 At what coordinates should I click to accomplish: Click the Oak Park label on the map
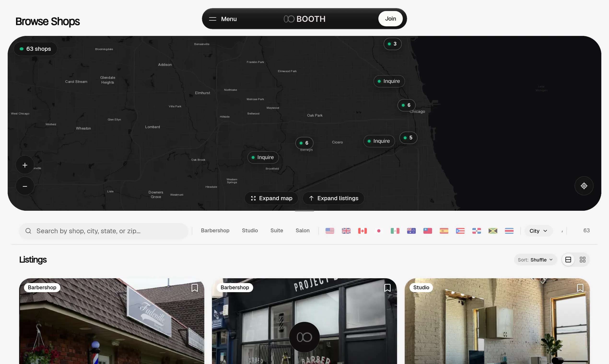[315, 115]
